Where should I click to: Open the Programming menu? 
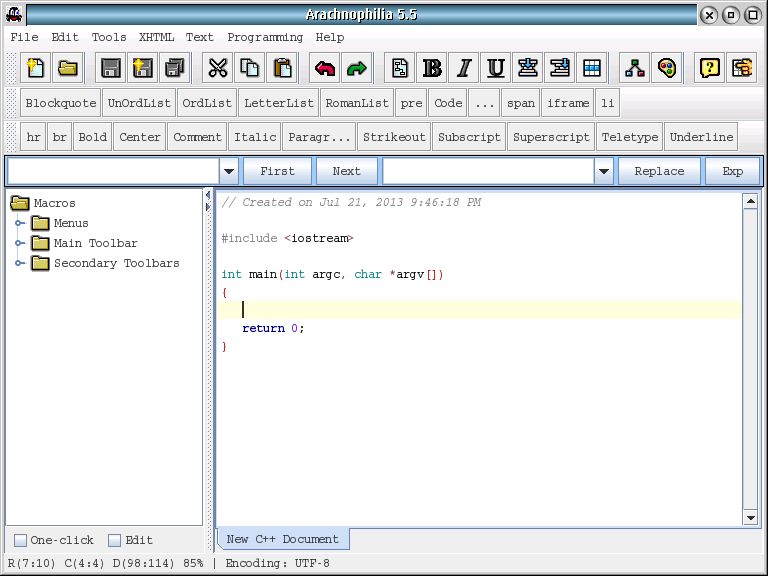(x=265, y=37)
